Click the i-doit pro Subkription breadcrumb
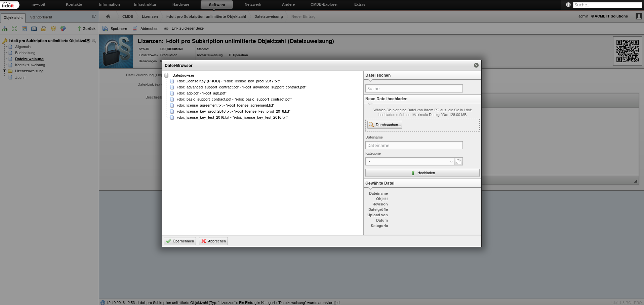The image size is (644, 305). point(206,16)
